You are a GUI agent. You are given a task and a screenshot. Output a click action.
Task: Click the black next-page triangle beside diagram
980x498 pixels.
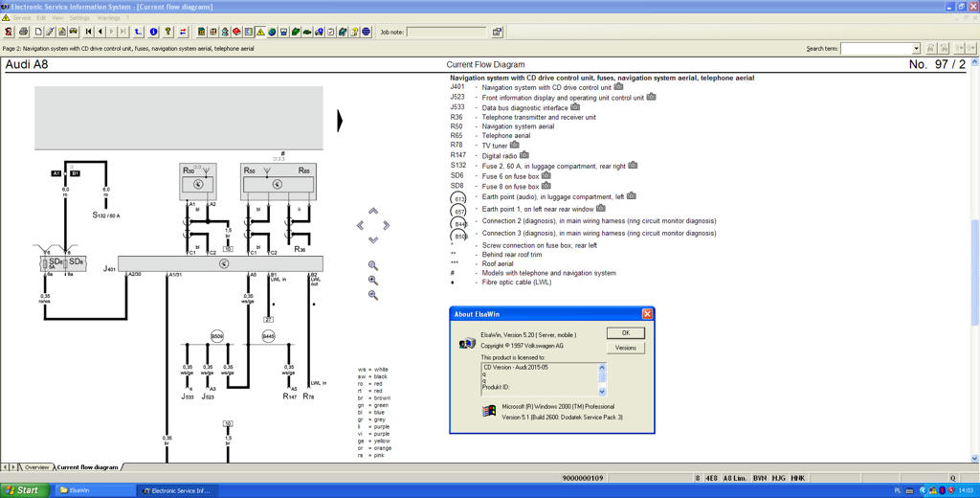coord(340,121)
